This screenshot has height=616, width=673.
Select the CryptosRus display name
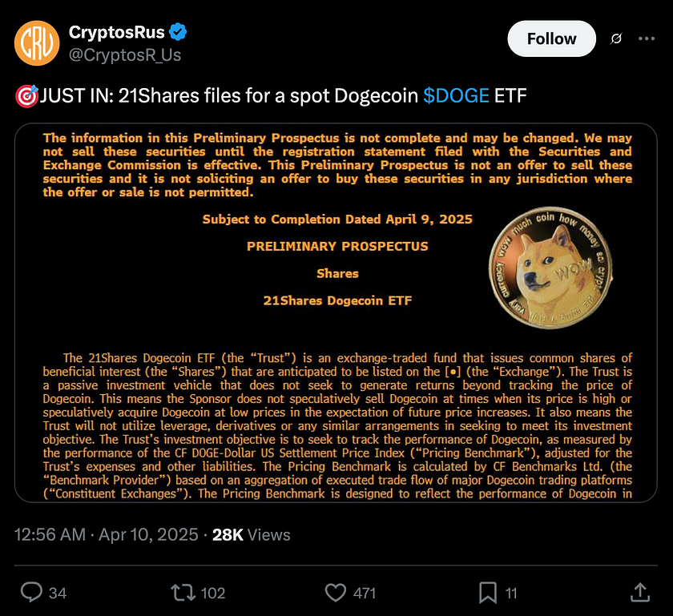[x=116, y=33]
